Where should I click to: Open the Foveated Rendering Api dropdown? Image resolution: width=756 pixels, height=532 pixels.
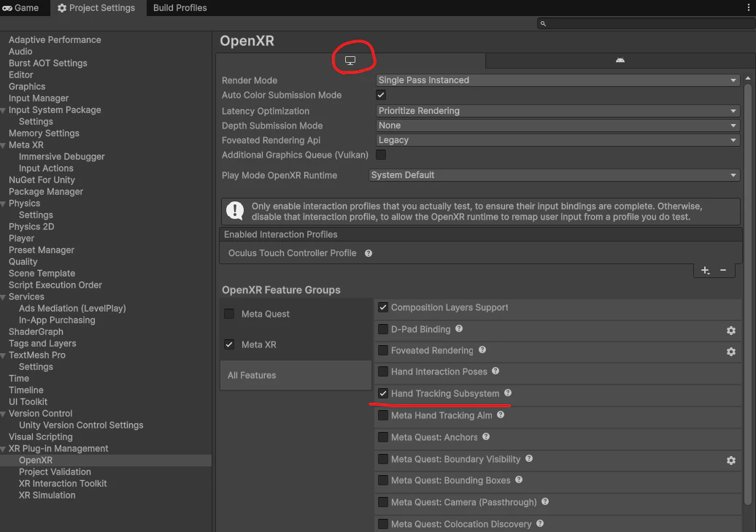[x=558, y=140]
